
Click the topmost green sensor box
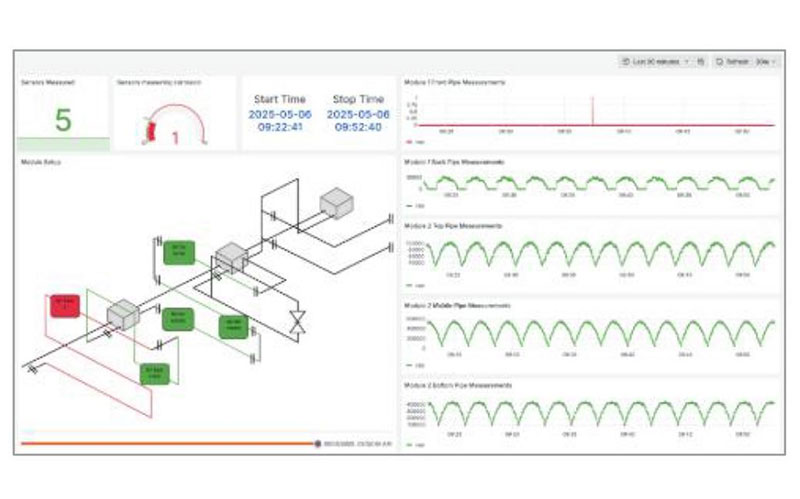(179, 250)
